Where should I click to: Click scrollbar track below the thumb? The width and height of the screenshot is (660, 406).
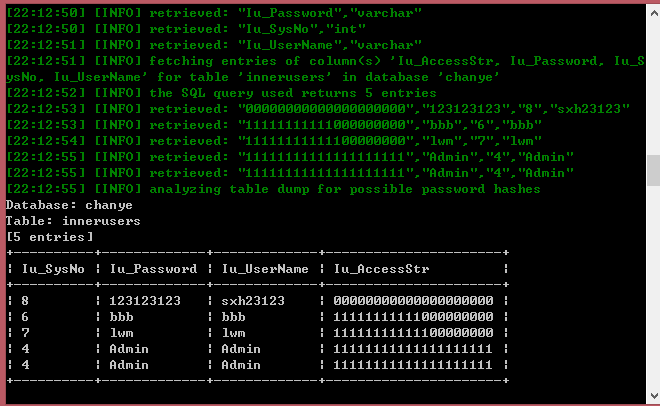tap(654, 286)
